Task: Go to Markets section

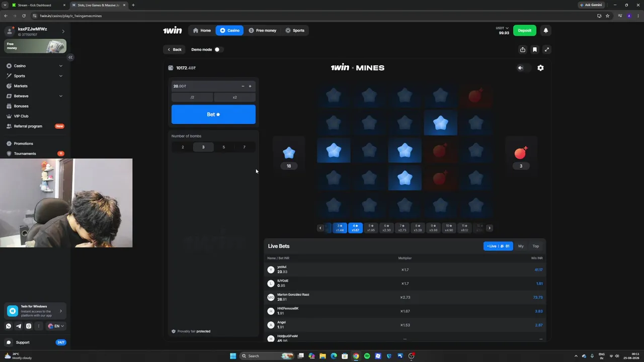Action: click(x=35, y=86)
